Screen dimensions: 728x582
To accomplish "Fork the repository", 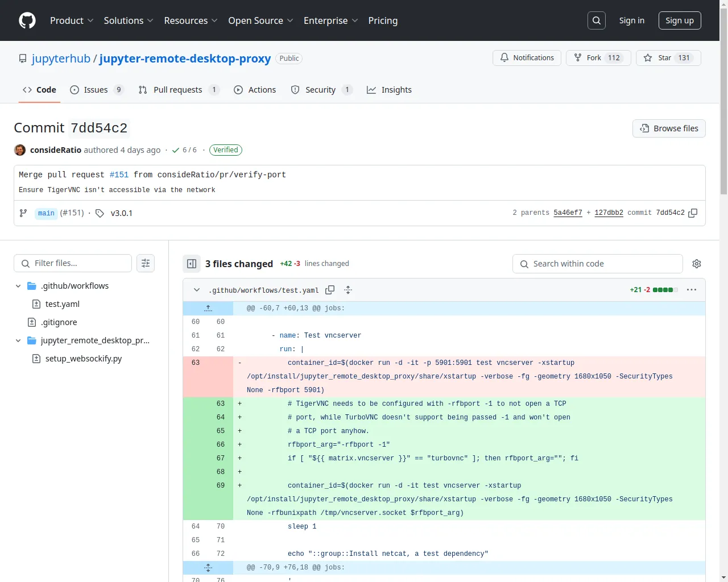I will [x=598, y=58].
